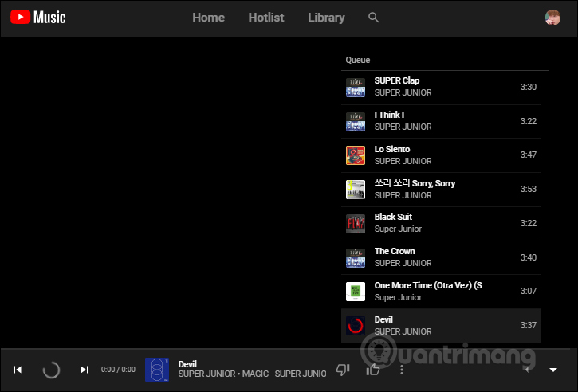Open the three-dot more options menu
The image size is (578, 392).
[402, 370]
